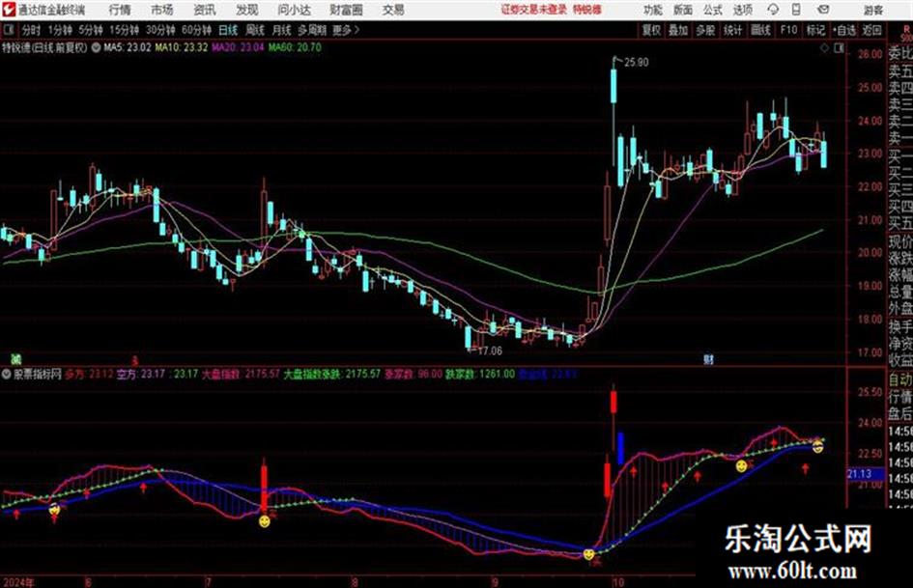Open the 功能 menu

(x=653, y=10)
